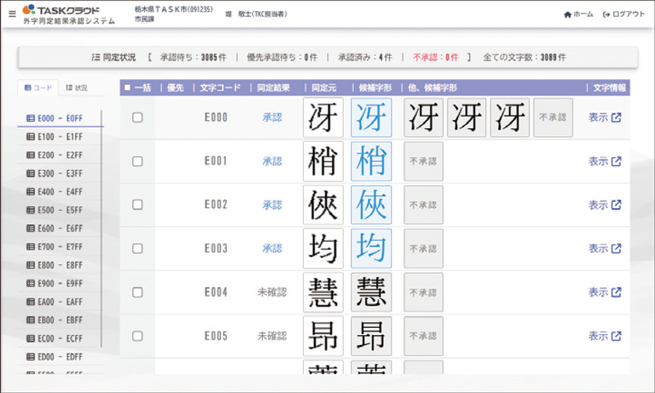This screenshot has height=393, width=655.
Task: Select blue candidate glyph for E000
Action: 371,117
